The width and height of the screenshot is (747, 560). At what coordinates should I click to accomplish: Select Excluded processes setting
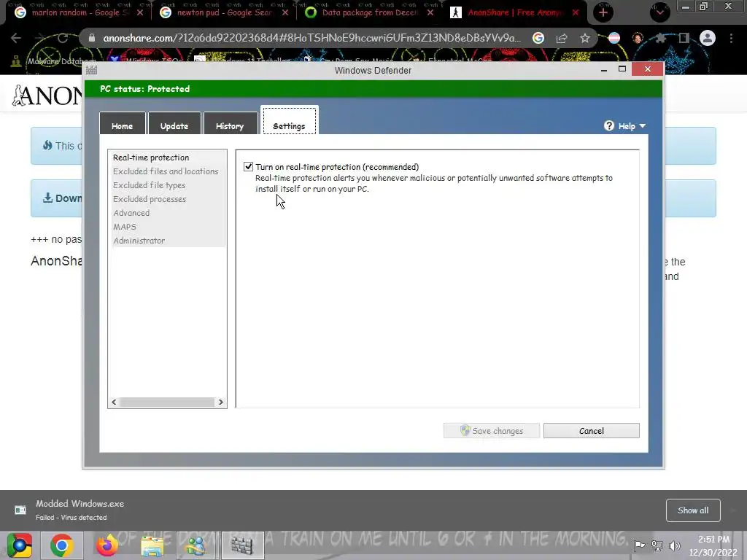coord(150,199)
